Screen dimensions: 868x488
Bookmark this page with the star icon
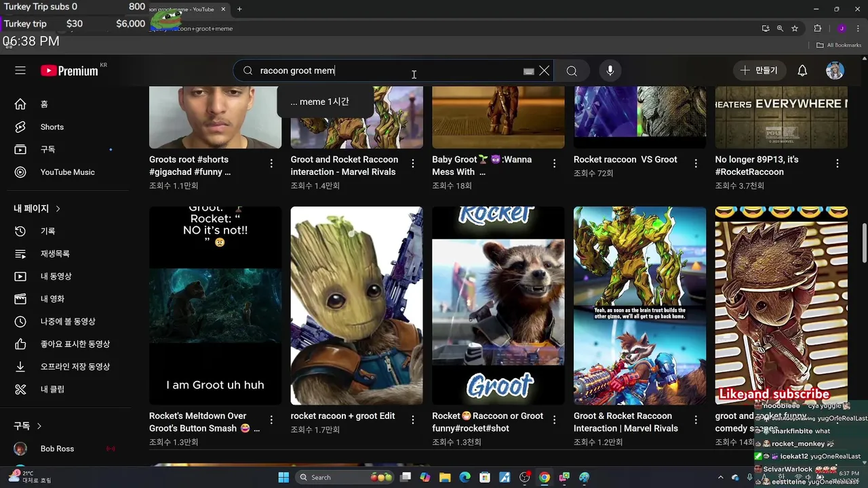click(x=795, y=28)
